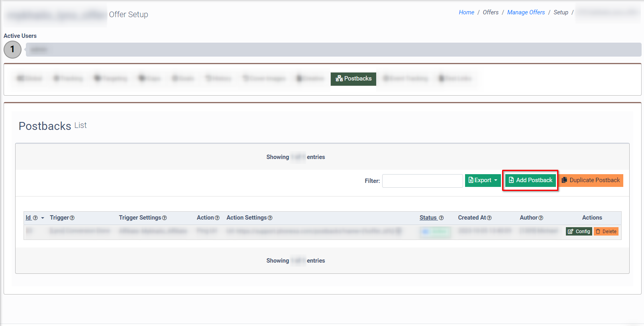Focus the Filter text field
644x326 pixels.
(x=422, y=181)
